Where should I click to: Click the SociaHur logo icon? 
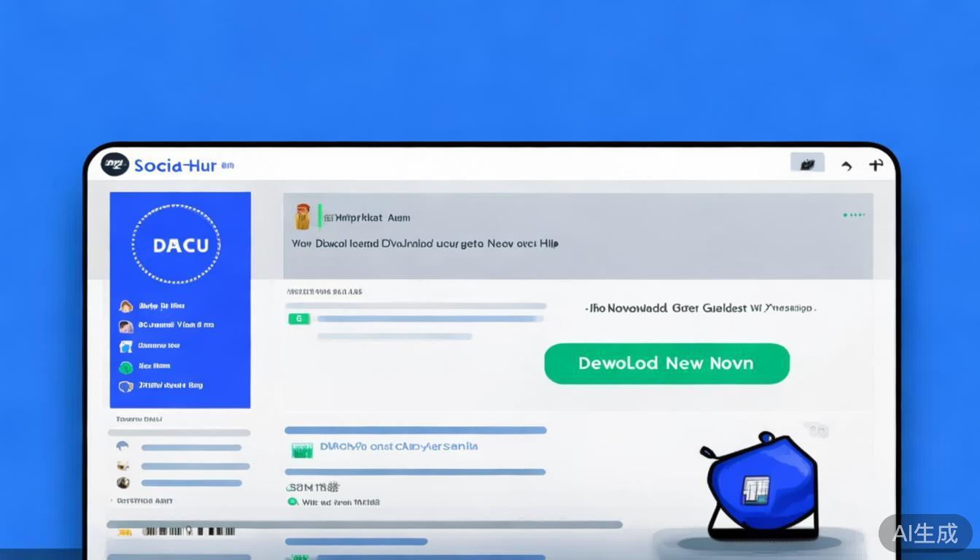tap(115, 165)
